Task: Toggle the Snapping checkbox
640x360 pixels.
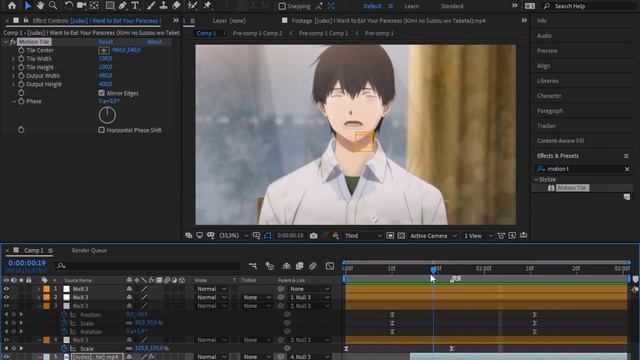Action: coord(282,6)
